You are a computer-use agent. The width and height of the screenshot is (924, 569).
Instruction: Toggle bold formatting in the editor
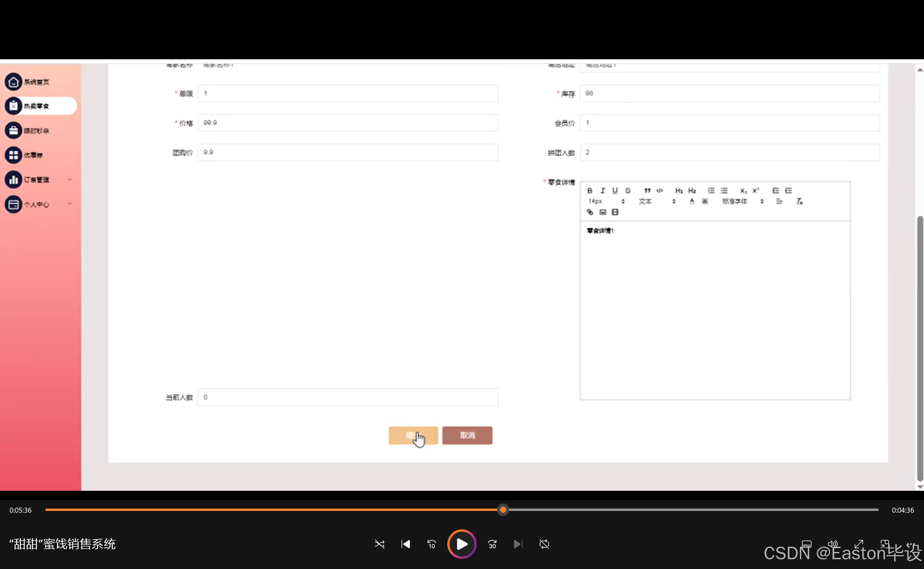click(x=590, y=191)
